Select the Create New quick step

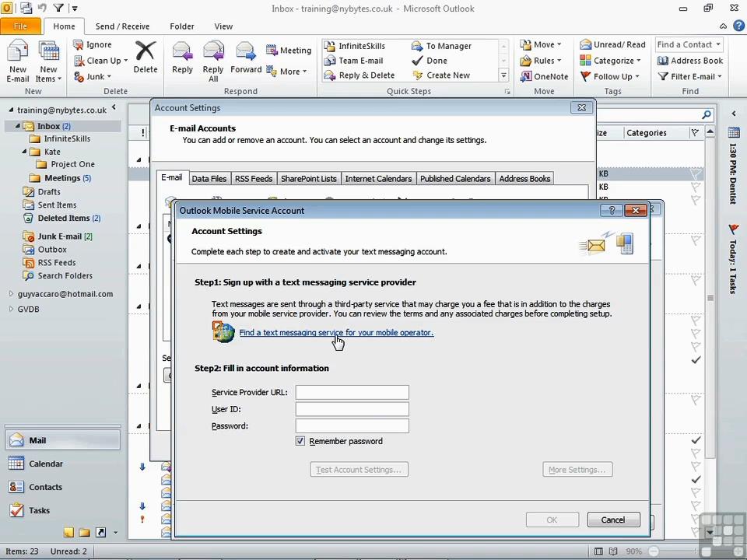click(x=441, y=75)
